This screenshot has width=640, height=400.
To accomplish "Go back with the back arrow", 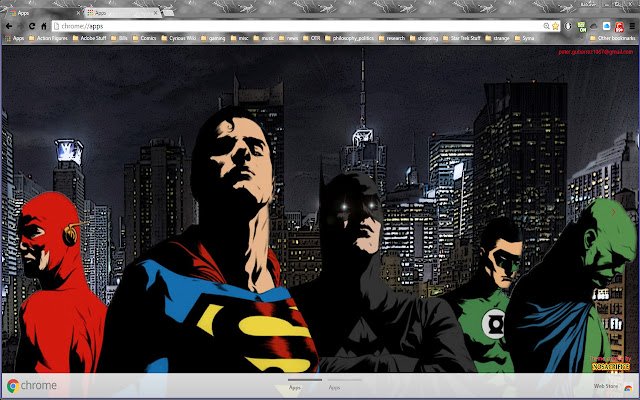I will tap(9, 26).
